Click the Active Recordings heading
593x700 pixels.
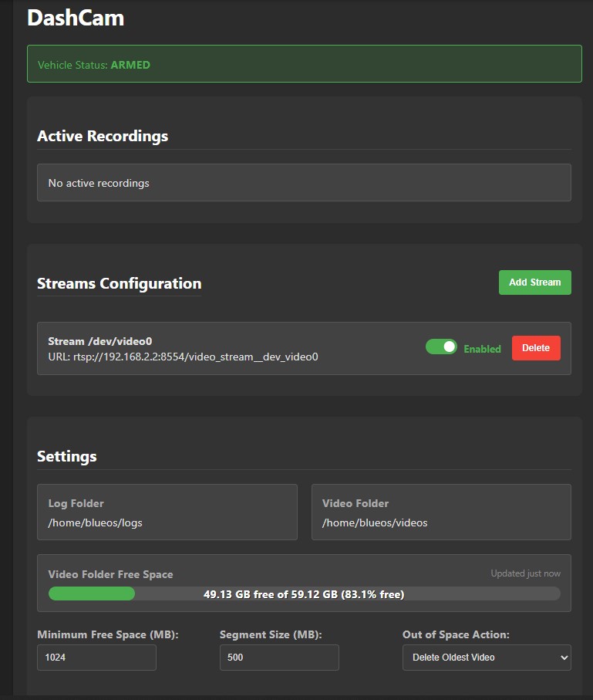point(103,136)
